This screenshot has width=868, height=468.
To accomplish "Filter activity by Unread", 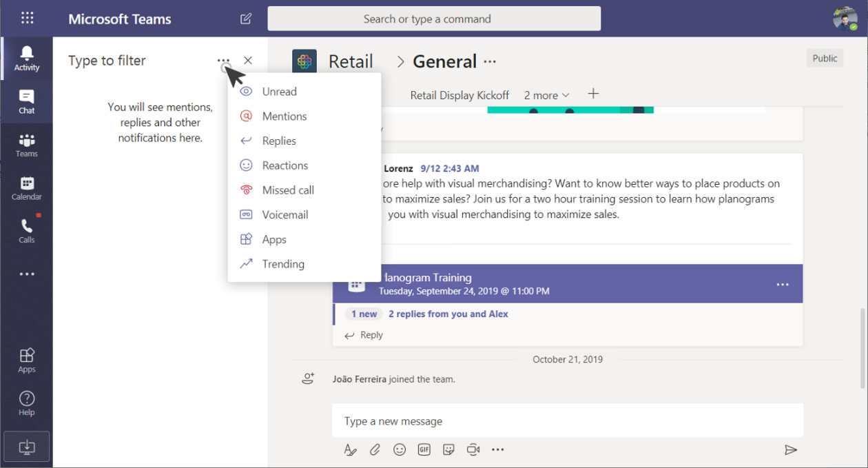I will 304,92.
